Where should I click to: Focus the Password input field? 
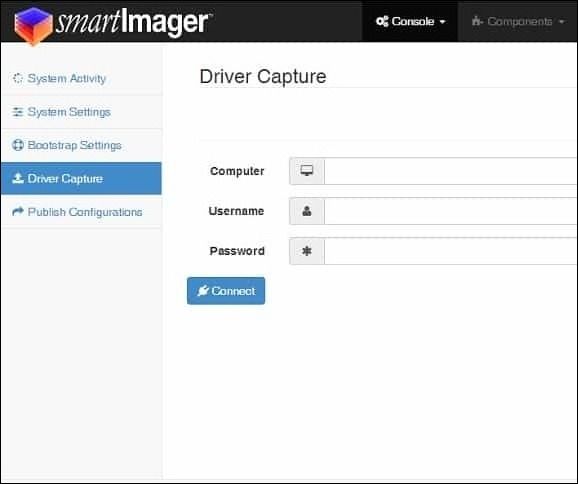[x=450, y=251]
